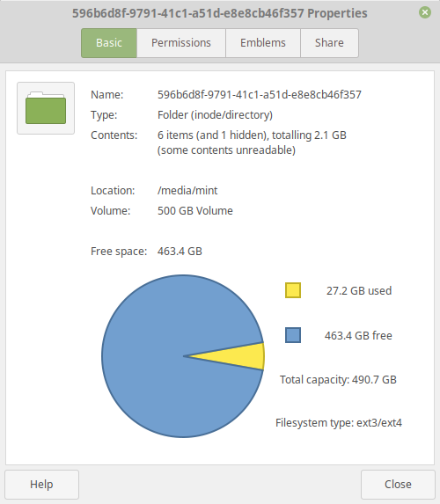Switch to the Basic tab
The height and width of the screenshot is (504, 440).
pos(109,43)
